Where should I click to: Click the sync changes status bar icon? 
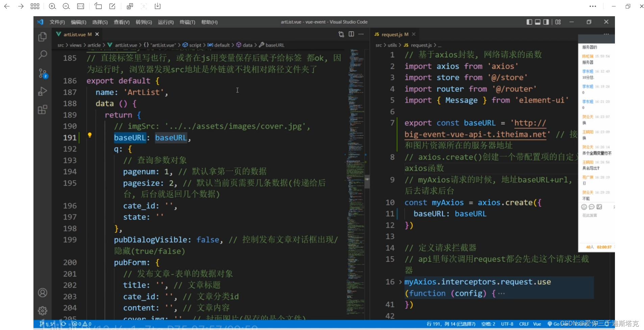[63, 324]
